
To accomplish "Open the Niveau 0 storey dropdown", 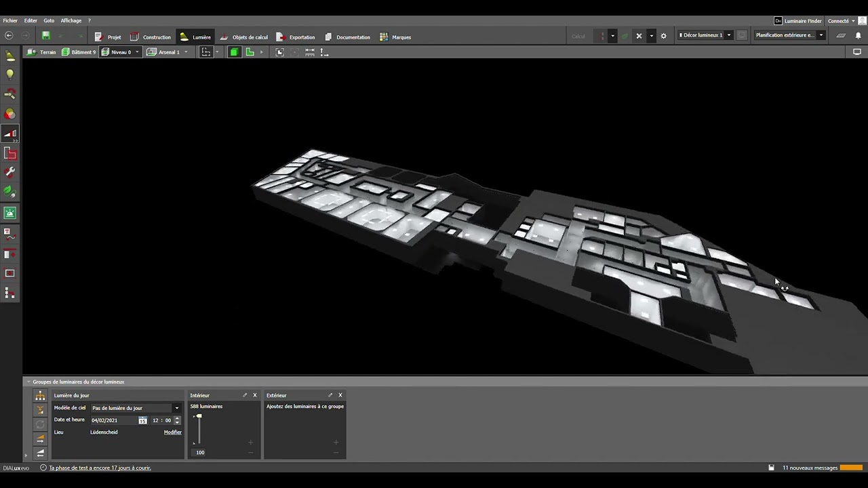I will [x=137, y=52].
